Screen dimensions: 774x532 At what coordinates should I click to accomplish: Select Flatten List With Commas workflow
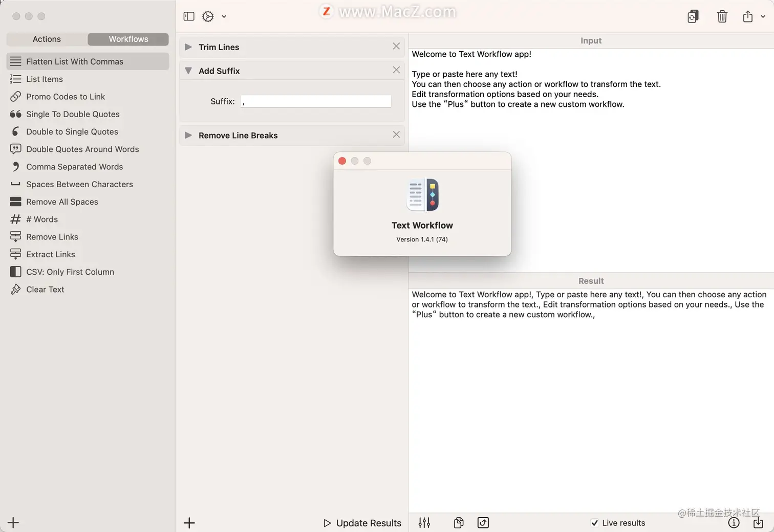(x=88, y=61)
